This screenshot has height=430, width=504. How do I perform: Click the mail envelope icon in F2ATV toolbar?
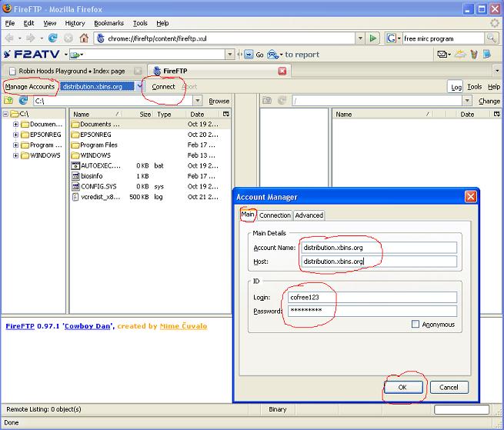442,55
